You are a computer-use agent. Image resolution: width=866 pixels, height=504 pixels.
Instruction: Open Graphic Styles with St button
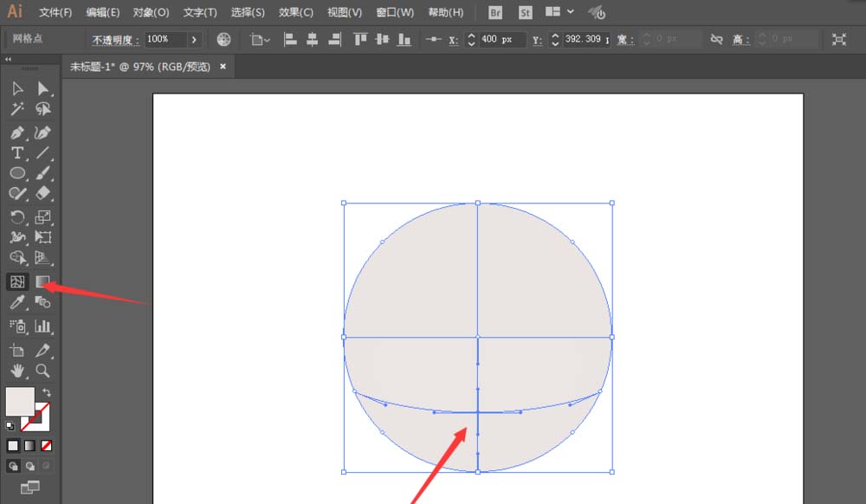coord(525,12)
